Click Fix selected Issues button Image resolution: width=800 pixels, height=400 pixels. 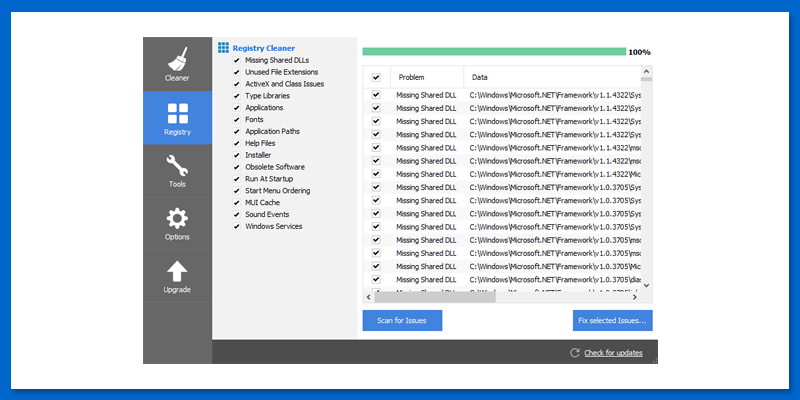point(613,320)
